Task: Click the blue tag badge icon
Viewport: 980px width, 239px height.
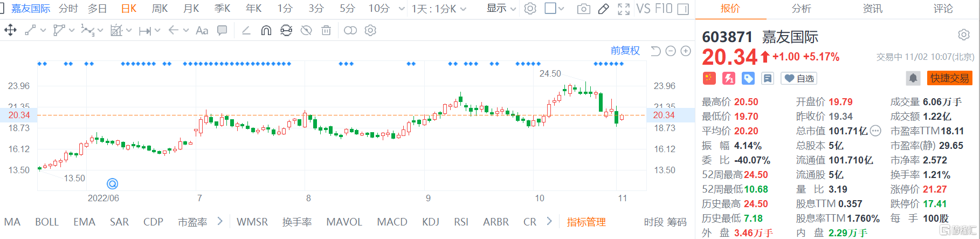Action: click(x=748, y=78)
